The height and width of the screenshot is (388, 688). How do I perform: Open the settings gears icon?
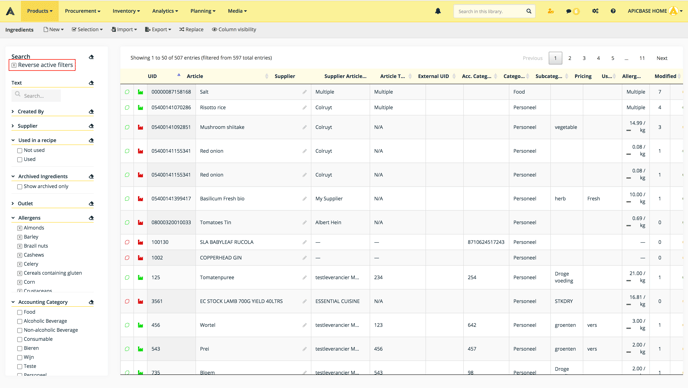(x=595, y=11)
